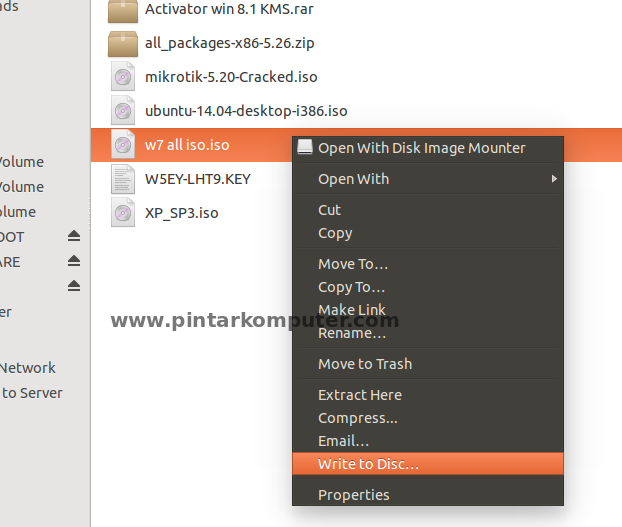Open the 'to Server' sidebar entry

[x=31, y=393]
